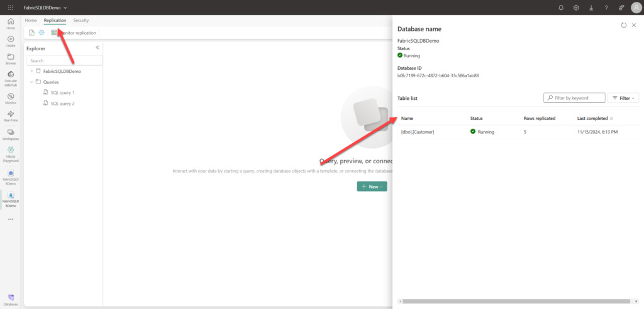This screenshot has width=644, height=309.
Task: Open the notifications bell
Action: tap(562, 8)
